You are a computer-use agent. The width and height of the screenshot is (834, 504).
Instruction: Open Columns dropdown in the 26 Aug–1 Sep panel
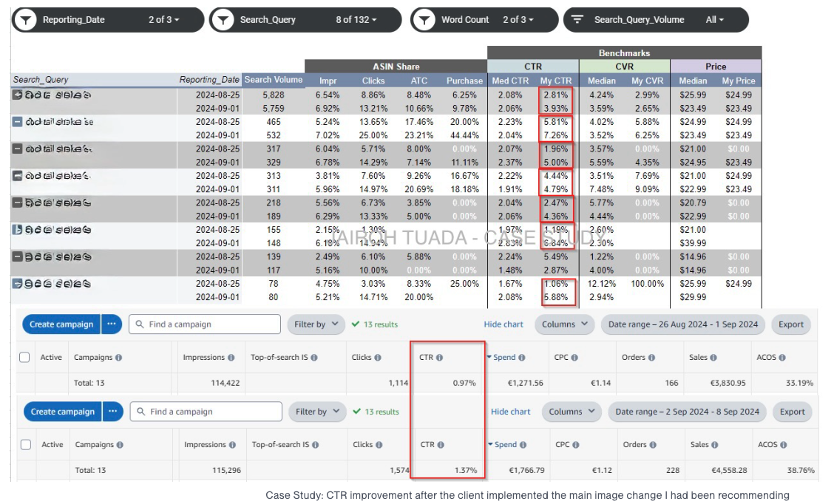tap(564, 324)
